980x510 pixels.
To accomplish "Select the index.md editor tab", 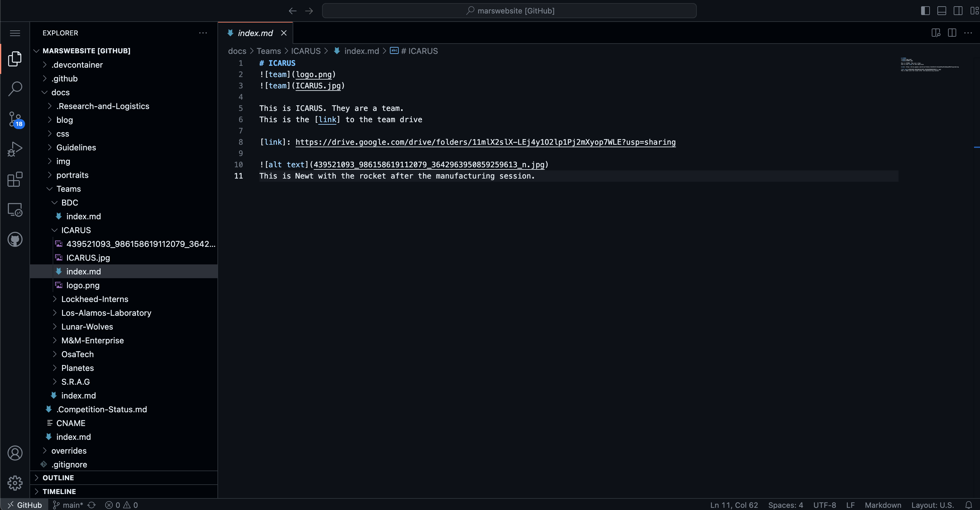I will click(x=255, y=33).
